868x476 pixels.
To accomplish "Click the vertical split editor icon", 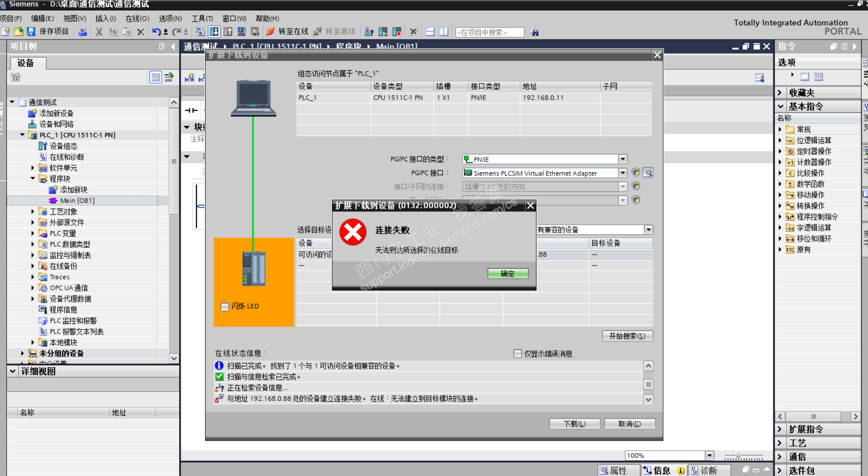I will pyautogui.click(x=444, y=32).
